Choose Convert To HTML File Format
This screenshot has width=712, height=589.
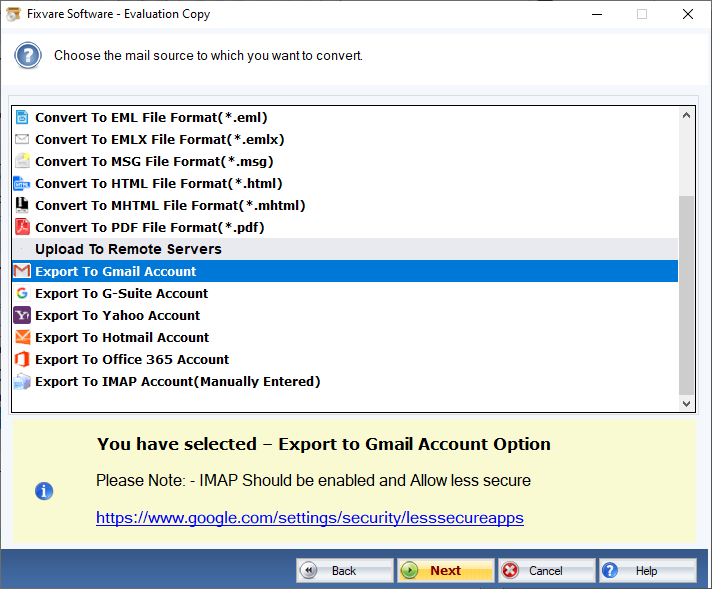tap(345, 183)
